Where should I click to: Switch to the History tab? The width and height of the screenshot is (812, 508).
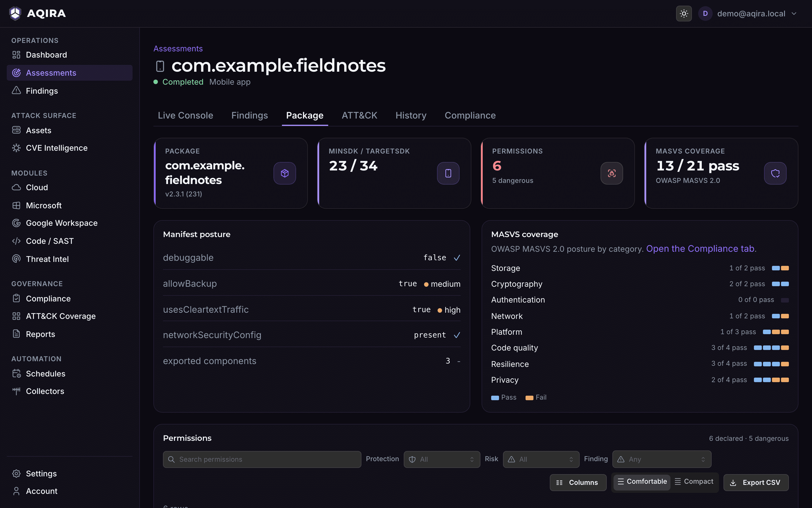click(411, 116)
